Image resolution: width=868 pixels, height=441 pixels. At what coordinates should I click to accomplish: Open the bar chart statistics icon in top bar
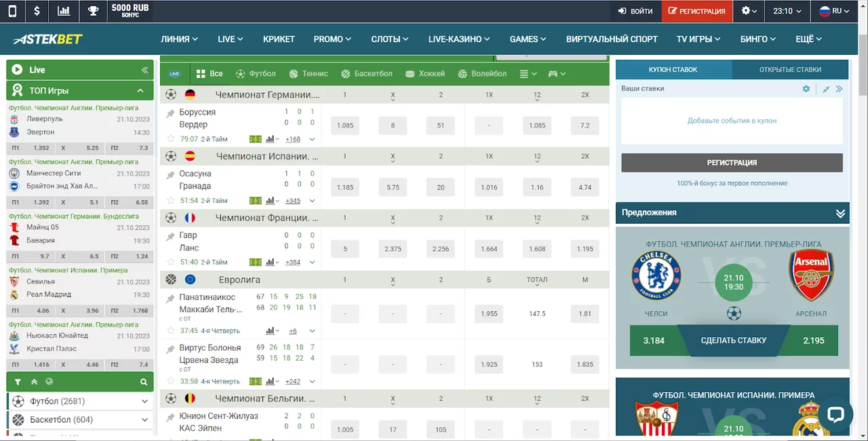coord(64,11)
